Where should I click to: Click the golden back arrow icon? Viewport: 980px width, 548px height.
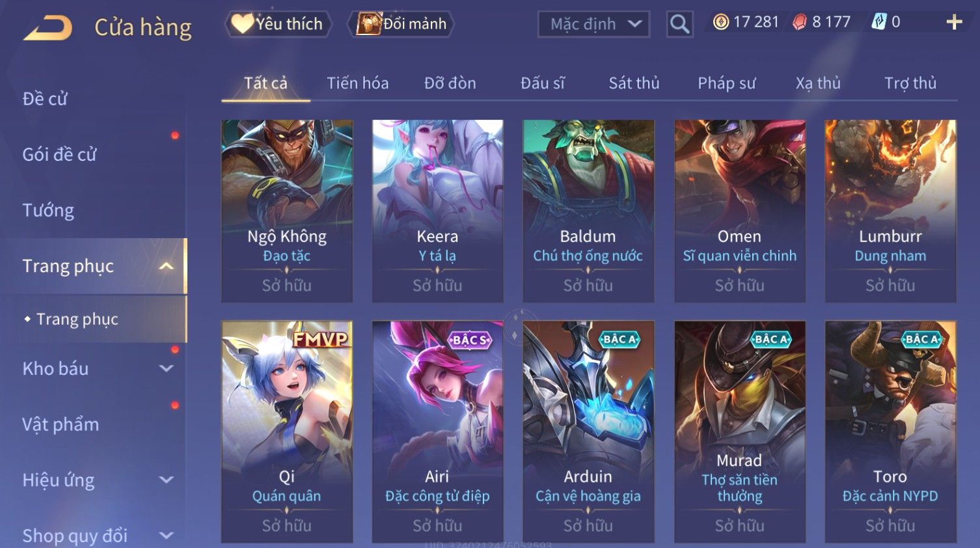click(x=48, y=28)
